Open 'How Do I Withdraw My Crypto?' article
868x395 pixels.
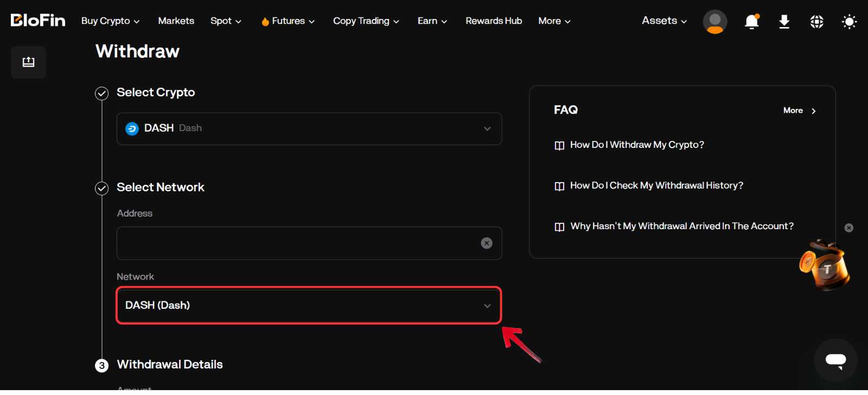(x=636, y=145)
